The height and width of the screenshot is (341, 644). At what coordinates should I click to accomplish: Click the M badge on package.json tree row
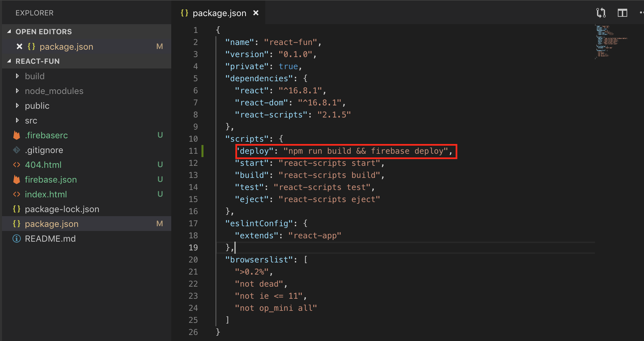click(159, 224)
